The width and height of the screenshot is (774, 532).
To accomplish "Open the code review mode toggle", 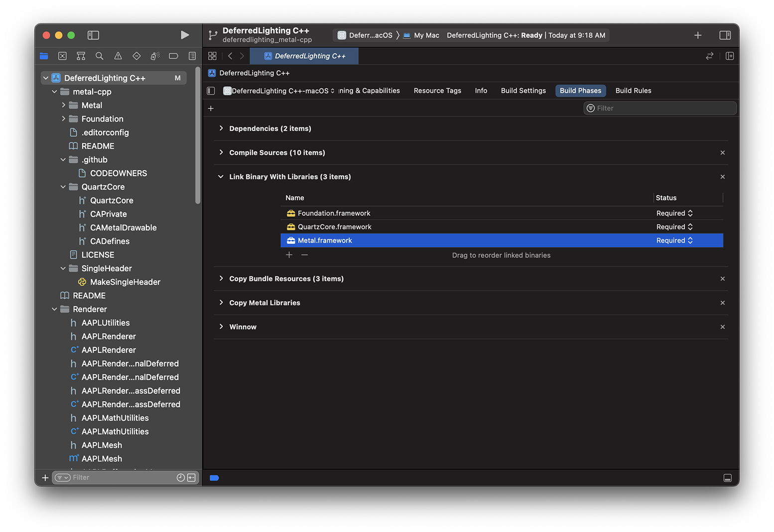I will 709,56.
